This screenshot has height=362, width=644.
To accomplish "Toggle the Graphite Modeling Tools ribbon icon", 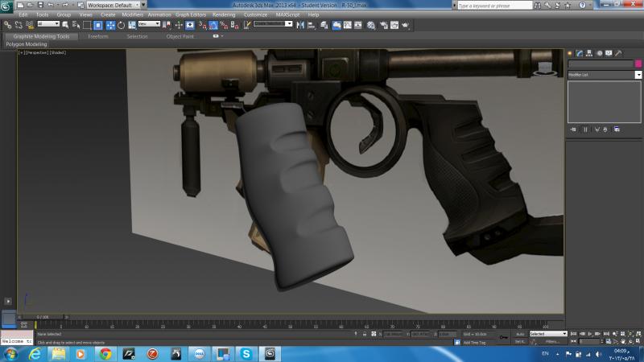I will [x=336, y=25].
